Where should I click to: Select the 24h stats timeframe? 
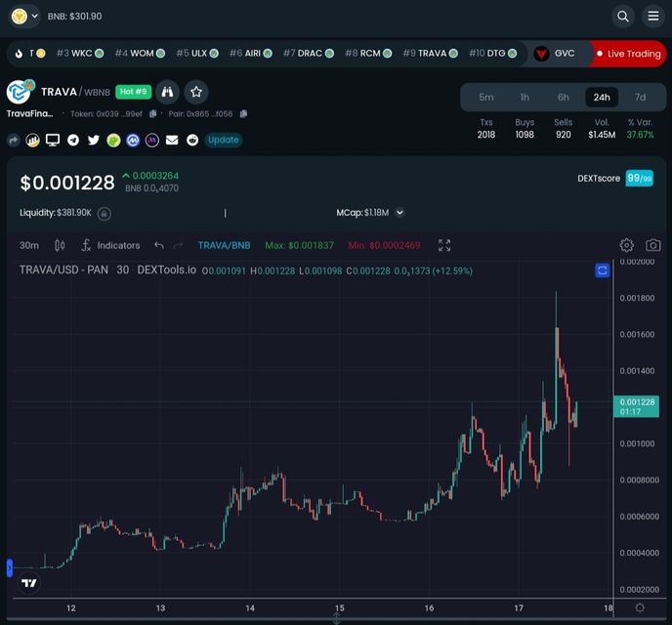(x=602, y=98)
